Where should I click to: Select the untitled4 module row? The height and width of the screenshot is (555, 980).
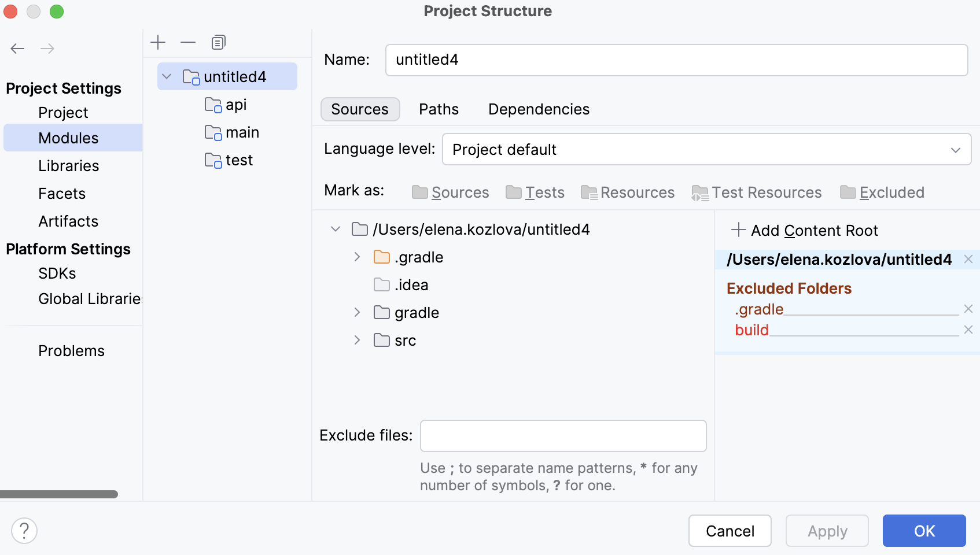(227, 77)
